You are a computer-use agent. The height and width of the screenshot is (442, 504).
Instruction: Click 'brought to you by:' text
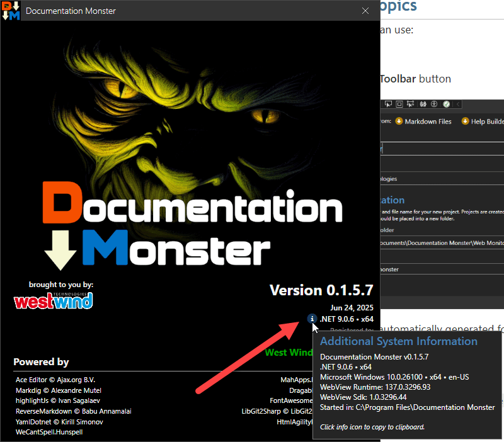(61, 285)
